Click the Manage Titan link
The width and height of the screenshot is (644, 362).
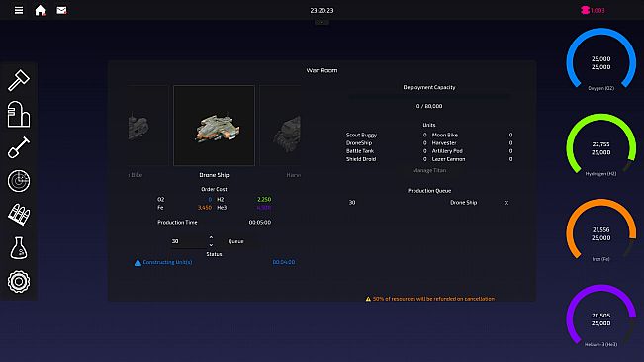tap(429, 170)
